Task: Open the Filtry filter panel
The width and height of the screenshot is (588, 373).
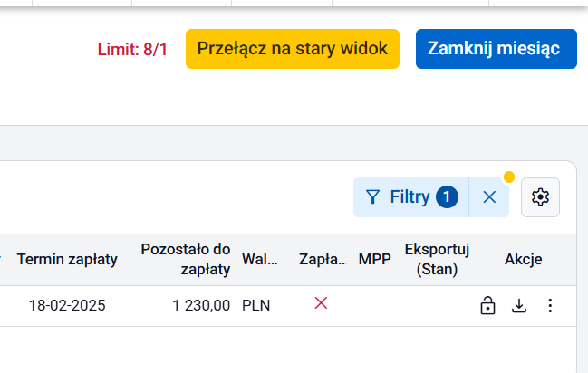Action: point(411,197)
